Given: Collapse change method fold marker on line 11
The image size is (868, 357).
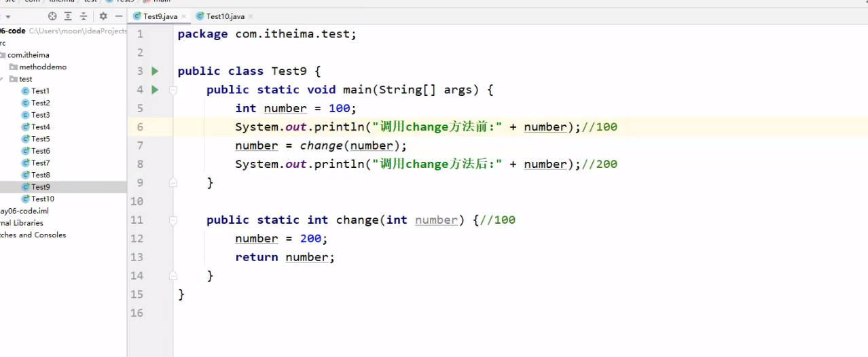Looking at the screenshot, I should tap(173, 220).
